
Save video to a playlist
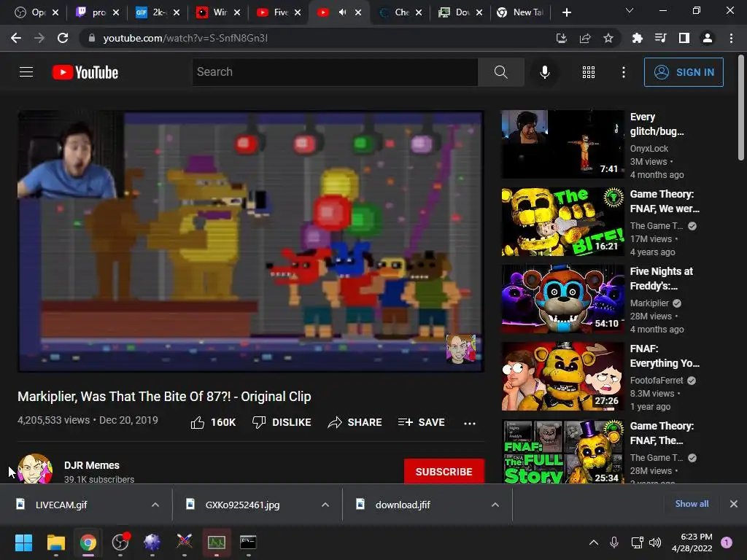[x=421, y=422]
